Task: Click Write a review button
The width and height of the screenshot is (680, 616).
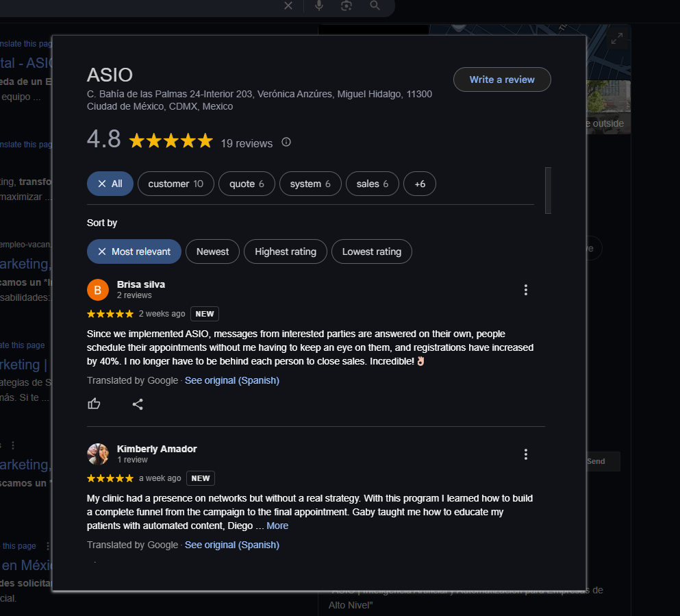Action: coord(502,79)
